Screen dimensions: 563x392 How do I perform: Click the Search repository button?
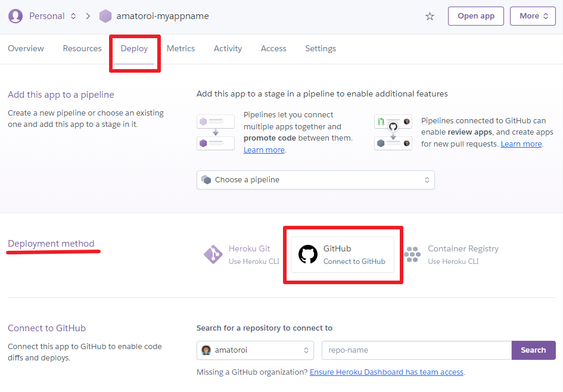(534, 350)
